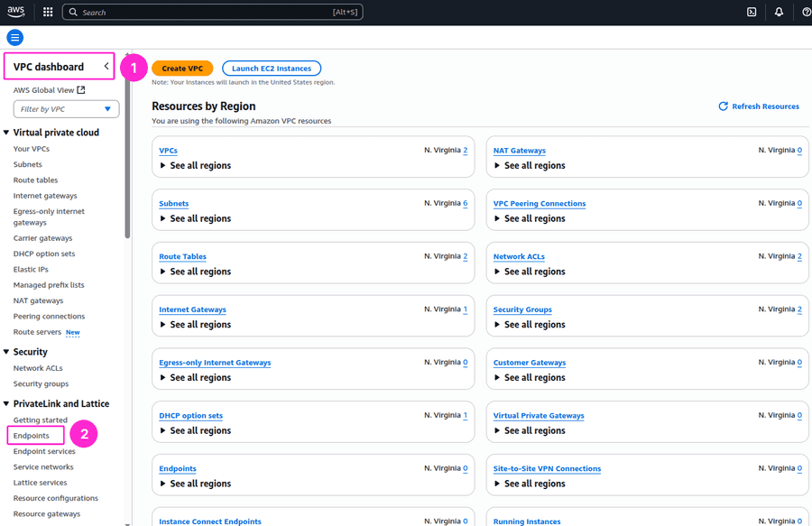Collapse the Security section
Viewport: 812px width, 526px height.
click(7, 351)
